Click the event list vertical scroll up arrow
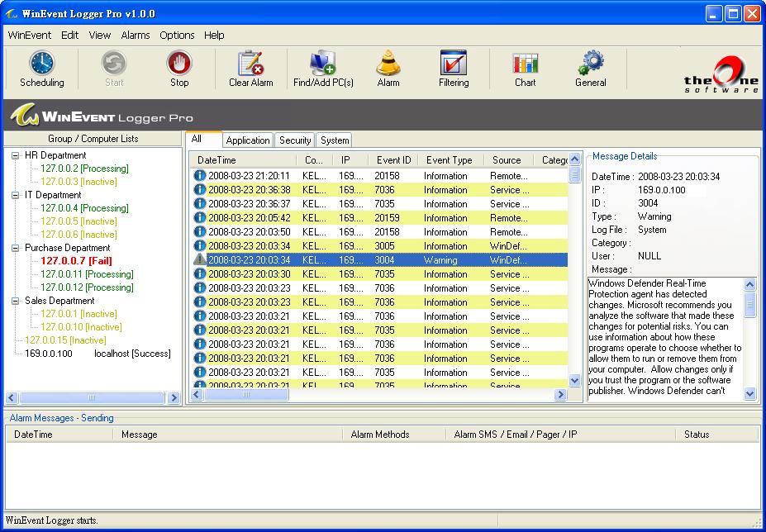766x532 pixels. click(x=575, y=159)
